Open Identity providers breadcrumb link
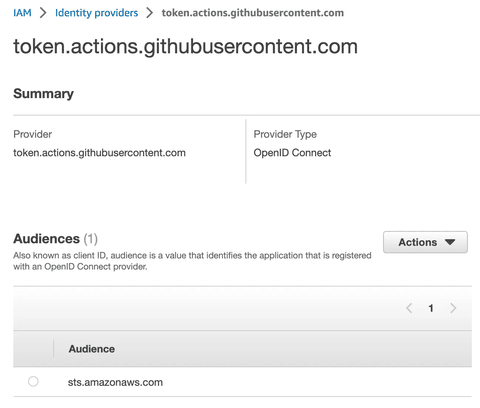 coord(96,13)
